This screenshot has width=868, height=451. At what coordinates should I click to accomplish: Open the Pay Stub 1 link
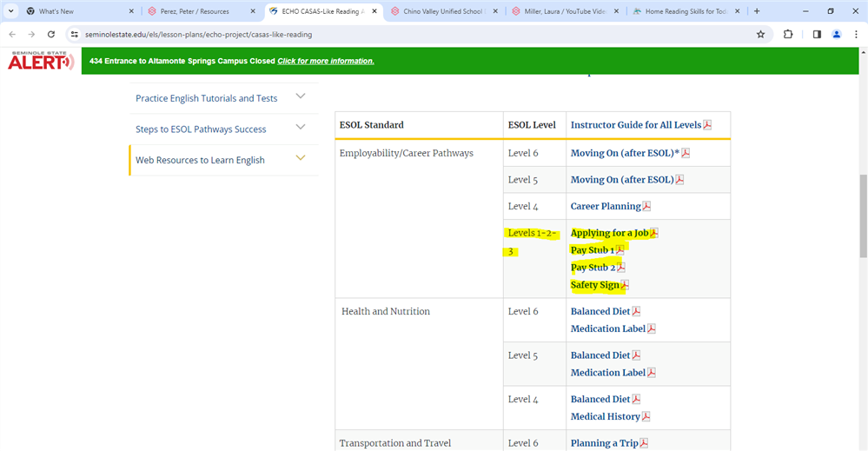pos(593,249)
